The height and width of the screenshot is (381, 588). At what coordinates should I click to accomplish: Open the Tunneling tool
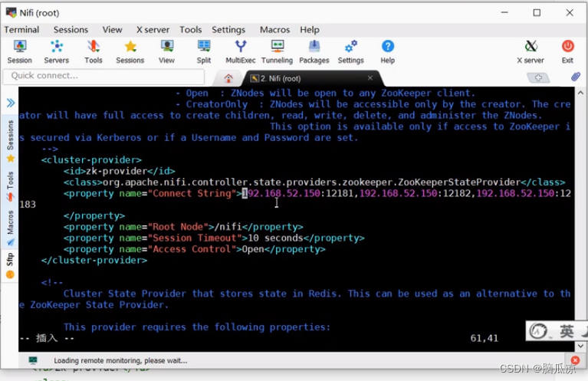[x=277, y=52]
